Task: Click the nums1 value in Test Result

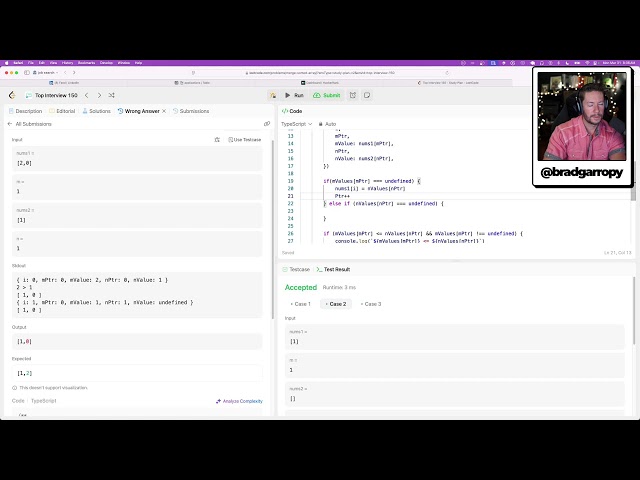Action: pos(294,342)
